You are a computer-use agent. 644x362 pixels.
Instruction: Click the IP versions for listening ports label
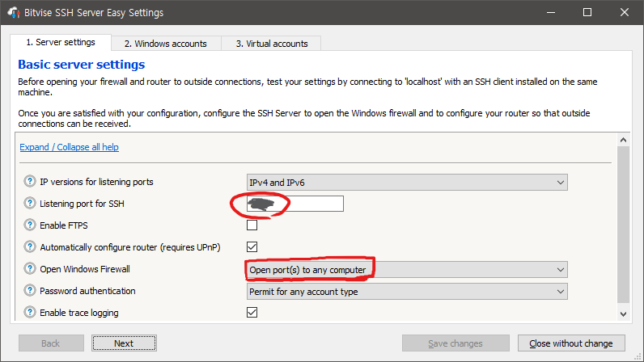[96, 182]
